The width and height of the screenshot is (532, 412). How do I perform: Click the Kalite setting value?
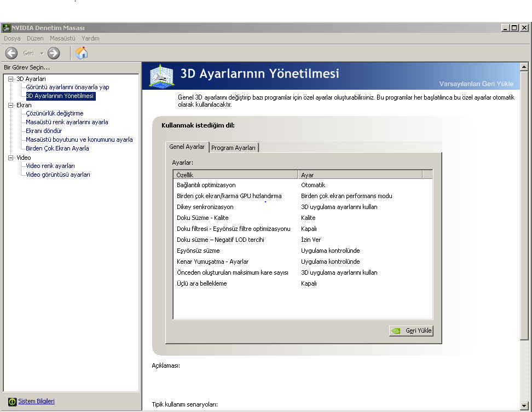coord(308,218)
